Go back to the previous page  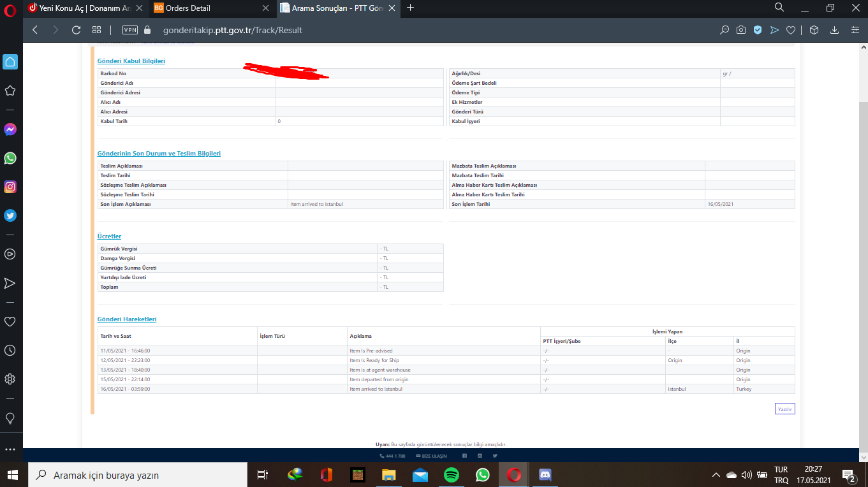click(x=35, y=30)
